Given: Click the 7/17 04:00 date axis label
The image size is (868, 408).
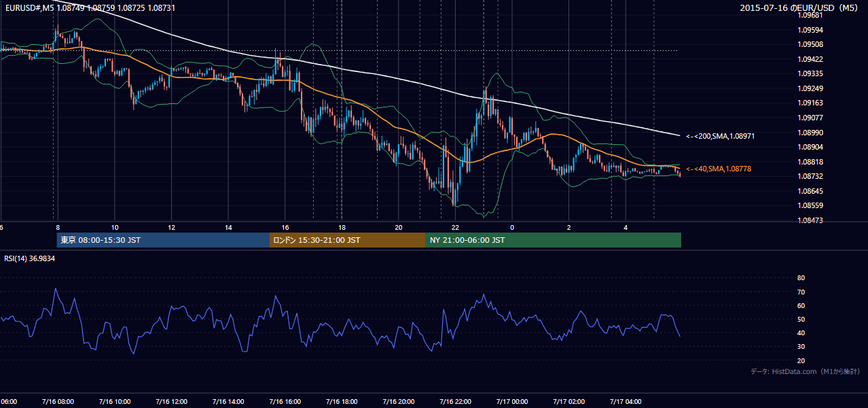Looking at the screenshot, I should (x=626, y=401).
